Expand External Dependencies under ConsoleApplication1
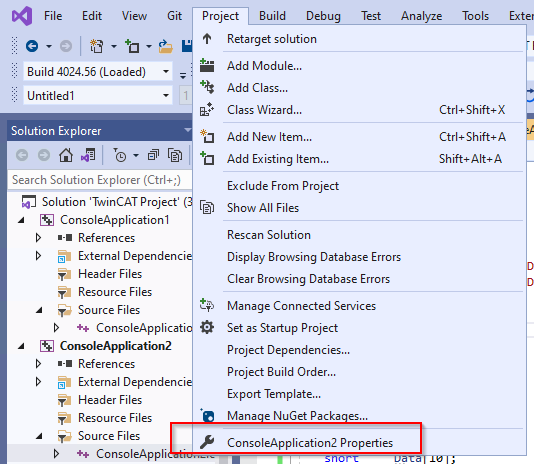The width and height of the screenshot is (534, 464). click(x=38, y=256)
